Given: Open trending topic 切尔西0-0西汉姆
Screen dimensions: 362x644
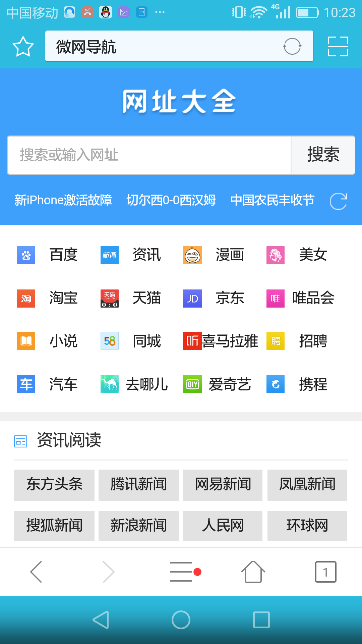Looking at the screenshot, I should click(171, 200).
